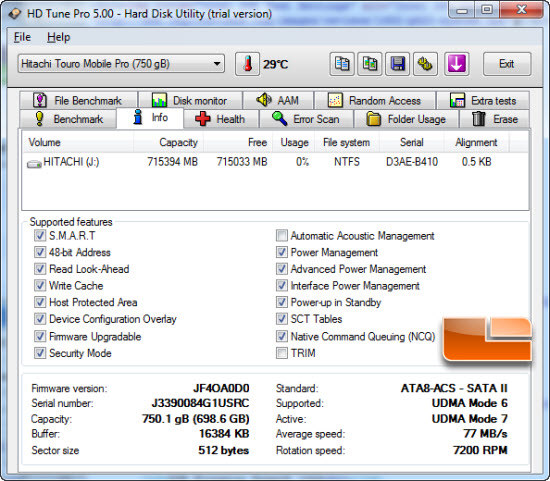Toggle the S.M.A.R.T checkbox

[40, 235]
